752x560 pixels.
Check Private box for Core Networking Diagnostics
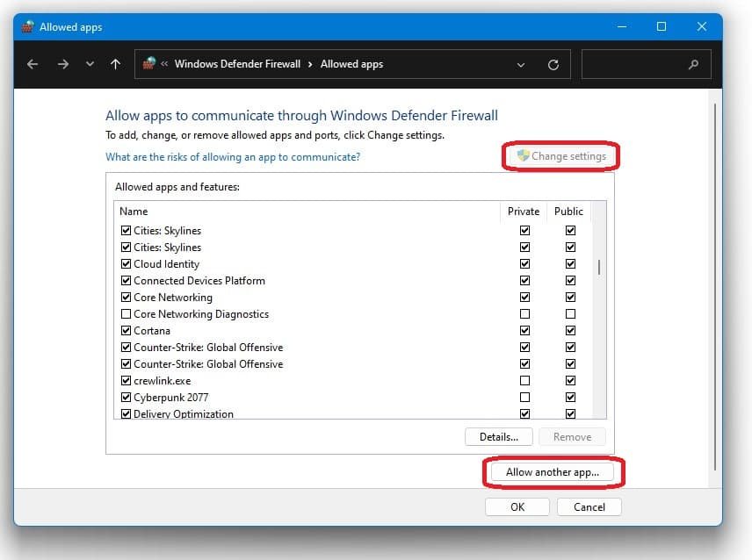pyautogui.click(x=525, y=313)
